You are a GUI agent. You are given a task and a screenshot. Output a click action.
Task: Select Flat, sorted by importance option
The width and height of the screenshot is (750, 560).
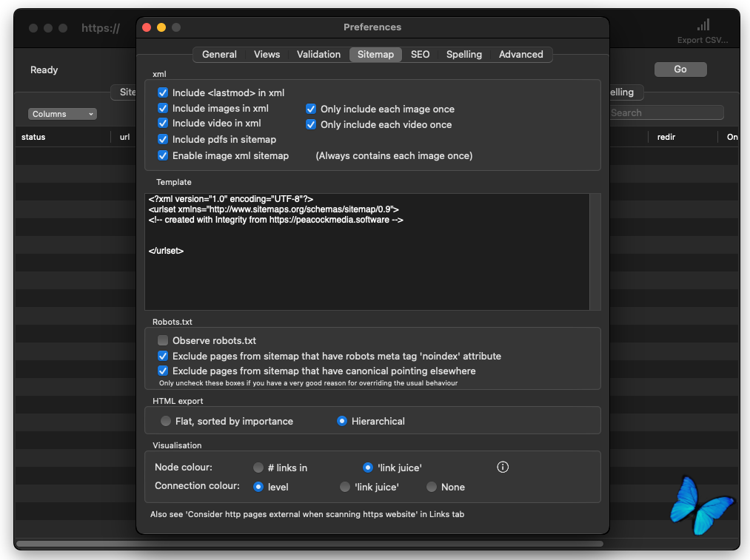tap(166, 421)
